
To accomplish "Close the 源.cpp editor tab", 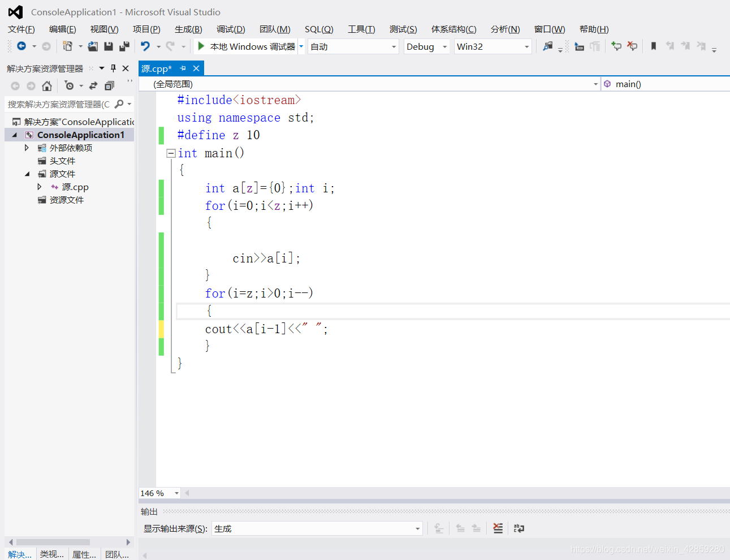I will [x=196, y=68].
